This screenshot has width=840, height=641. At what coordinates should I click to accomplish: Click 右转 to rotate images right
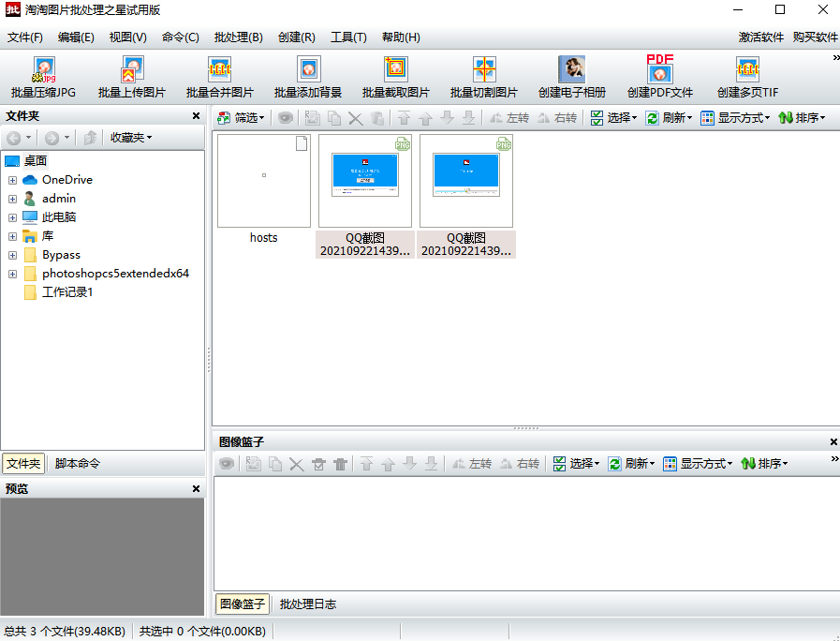(x=559, y=116)
